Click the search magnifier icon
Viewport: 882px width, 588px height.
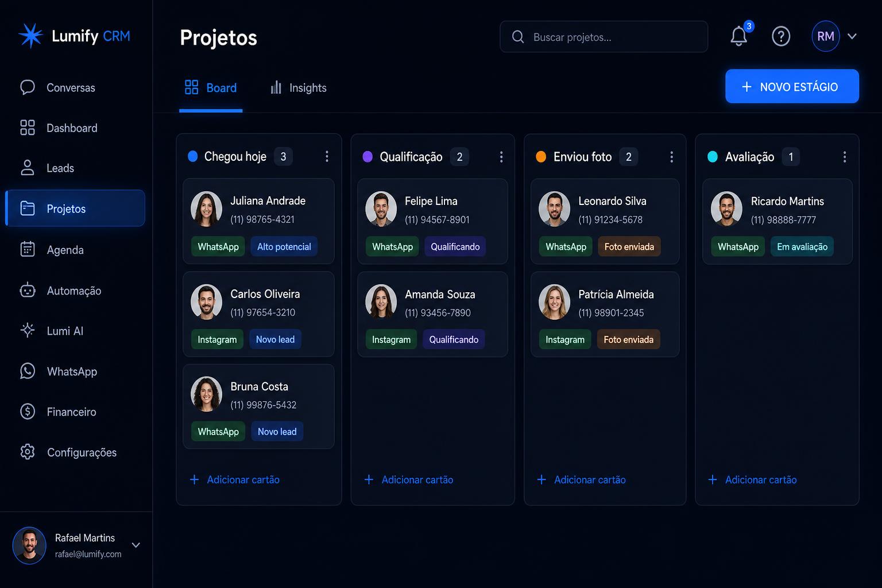tap(518, 37)
